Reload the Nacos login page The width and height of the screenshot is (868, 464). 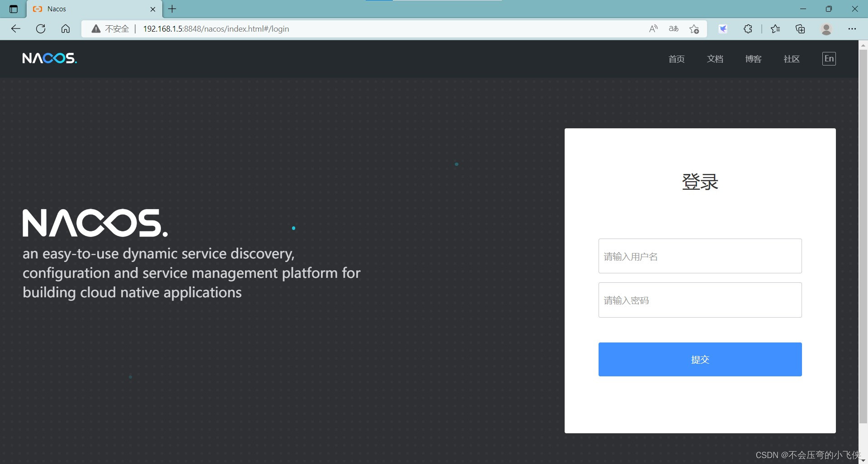pyautogui.click(x=41, y=29)
